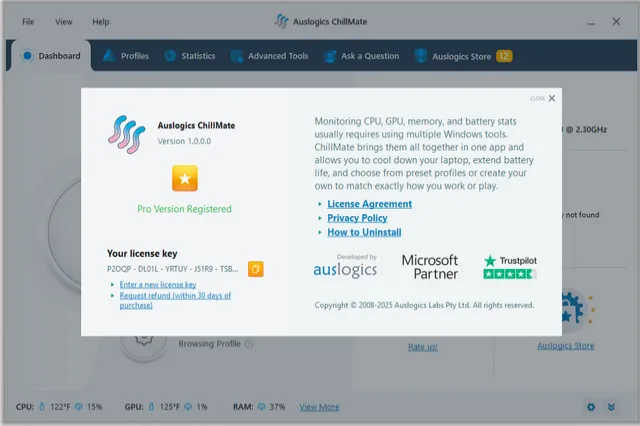Switch to the Profiles tab
This screenshot has width=640, height=426.
(x=126, y=55)
